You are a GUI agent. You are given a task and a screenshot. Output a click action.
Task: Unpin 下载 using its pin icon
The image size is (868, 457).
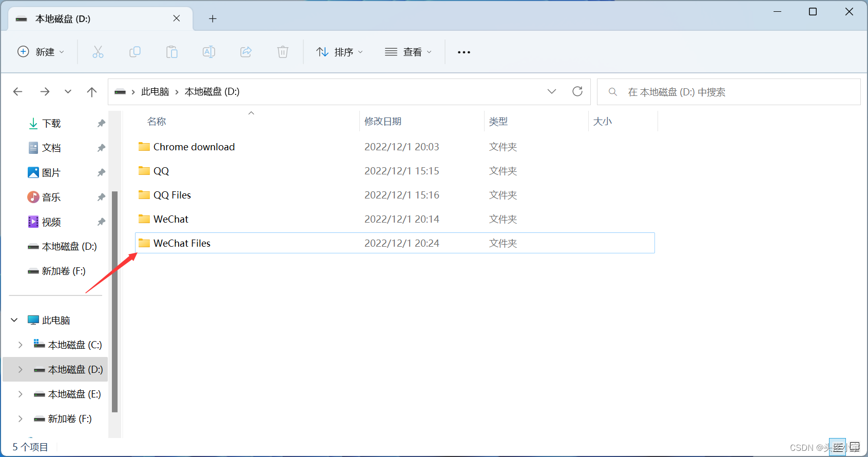point(101,123)
